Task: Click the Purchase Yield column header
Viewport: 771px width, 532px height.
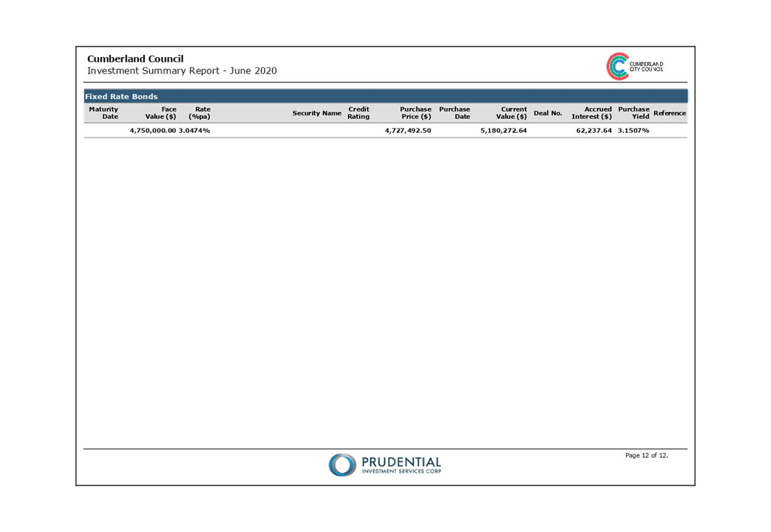Action: tap(634, 113)
